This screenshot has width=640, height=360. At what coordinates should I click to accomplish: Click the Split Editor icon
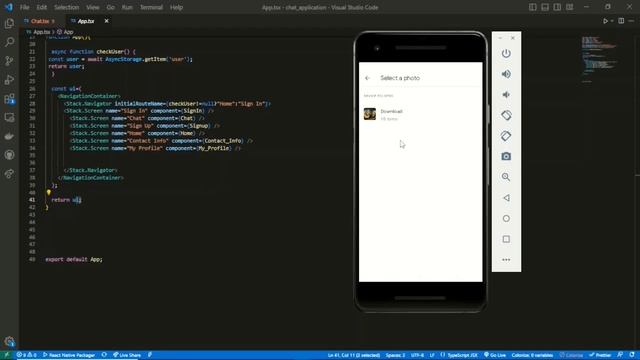click(x=621, y=21)
